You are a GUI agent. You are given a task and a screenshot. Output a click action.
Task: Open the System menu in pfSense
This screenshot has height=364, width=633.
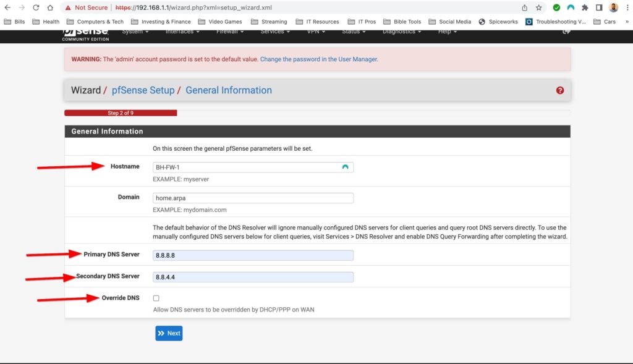coord(135,32)
